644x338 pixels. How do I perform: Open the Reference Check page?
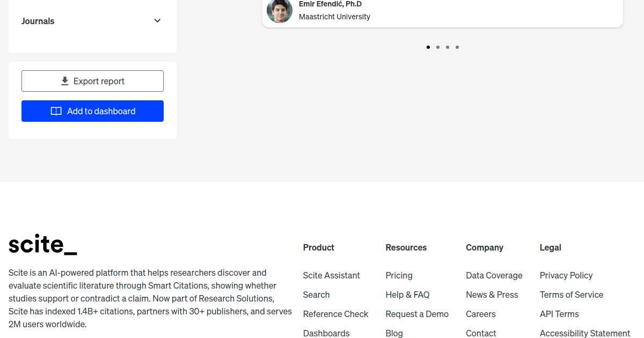(x=335, y=314)
